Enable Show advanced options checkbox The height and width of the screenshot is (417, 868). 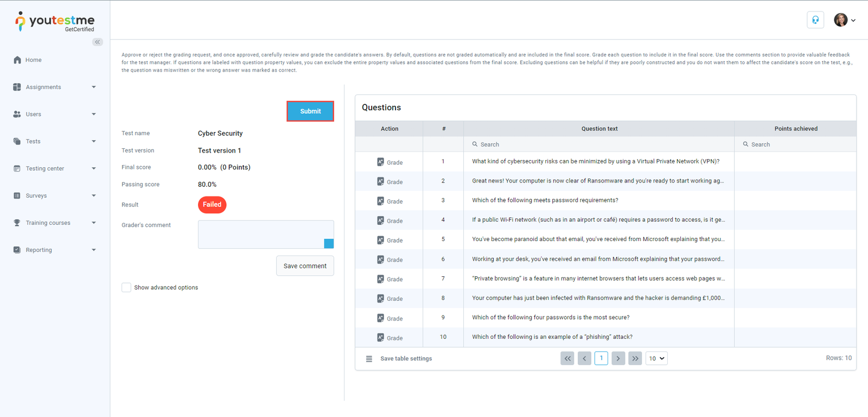coord(126,288)
